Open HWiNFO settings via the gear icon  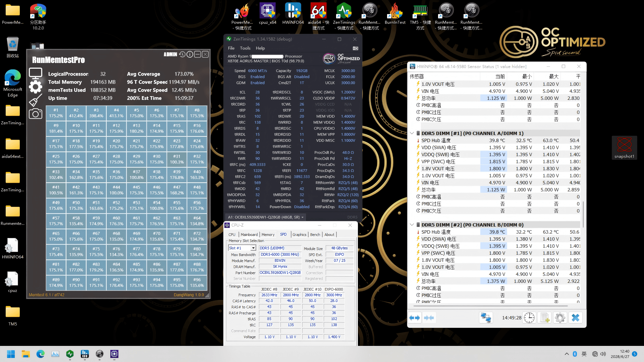(x=560, y=317)
